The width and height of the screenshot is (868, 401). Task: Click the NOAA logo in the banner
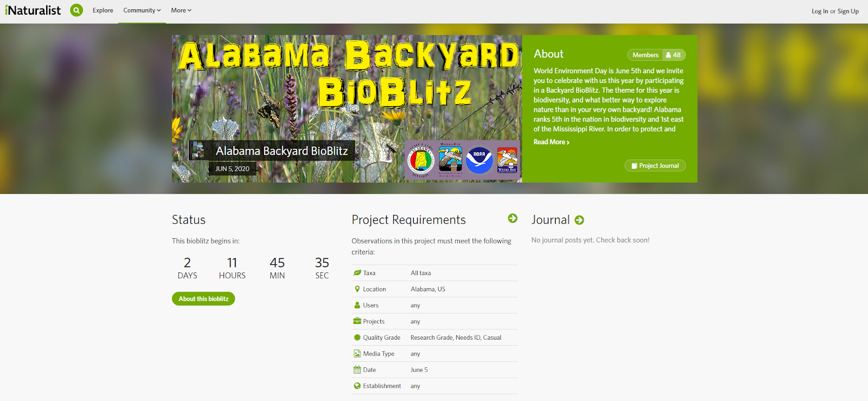(x=480, y=160)
